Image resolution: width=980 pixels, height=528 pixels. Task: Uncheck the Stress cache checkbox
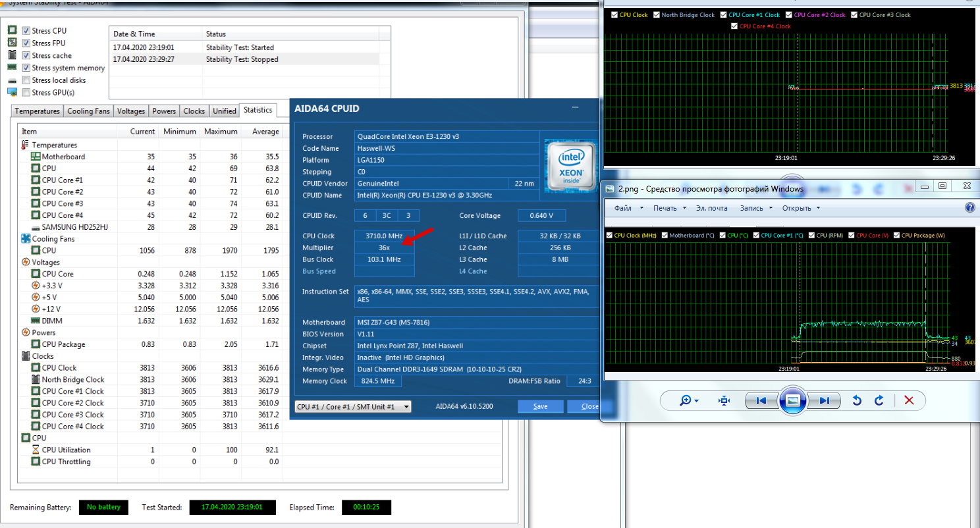click(x=26, y=55)
